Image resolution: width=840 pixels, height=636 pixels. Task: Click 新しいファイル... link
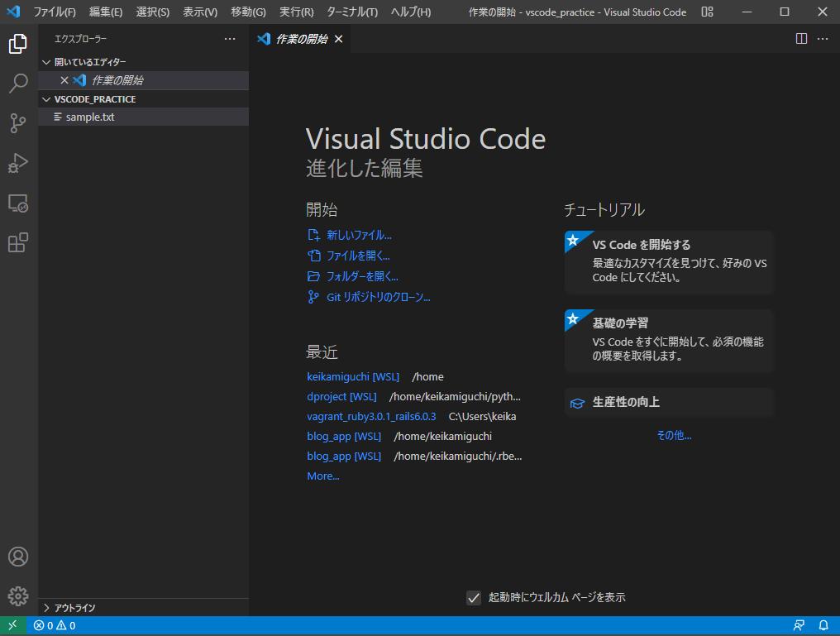(359, 235)
